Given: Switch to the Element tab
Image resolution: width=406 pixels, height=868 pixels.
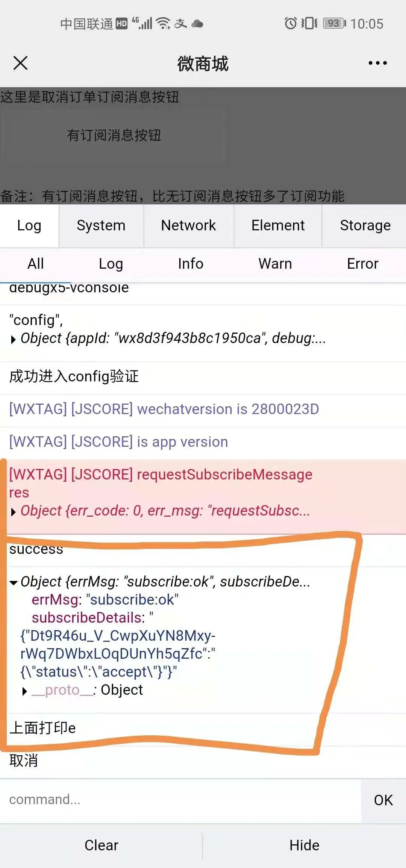Looking at the screenshot, I should point(278,225).
